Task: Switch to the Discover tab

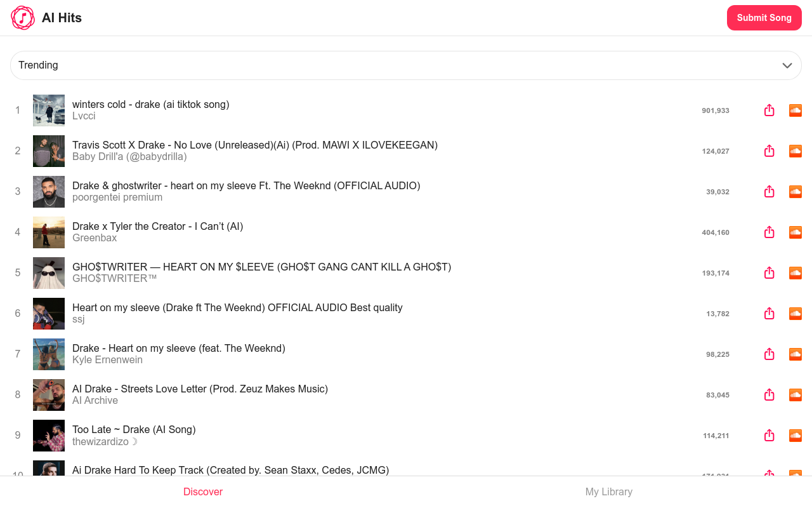Action: tap(203, 491)
